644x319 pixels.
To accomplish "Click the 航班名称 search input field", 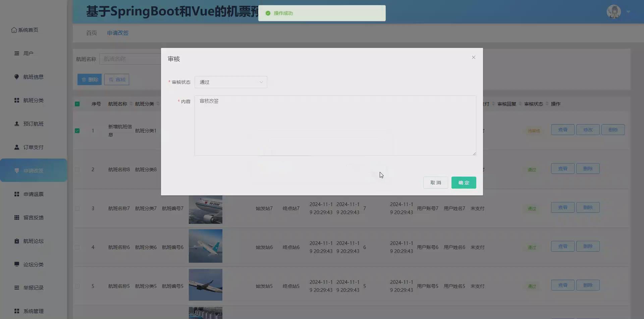I will click(x=131, y=59).
